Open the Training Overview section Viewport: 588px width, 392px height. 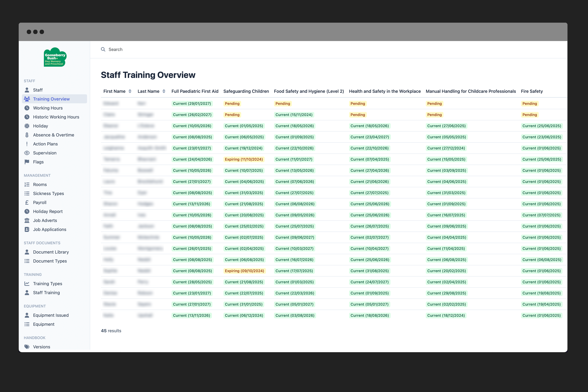(51, 99)
